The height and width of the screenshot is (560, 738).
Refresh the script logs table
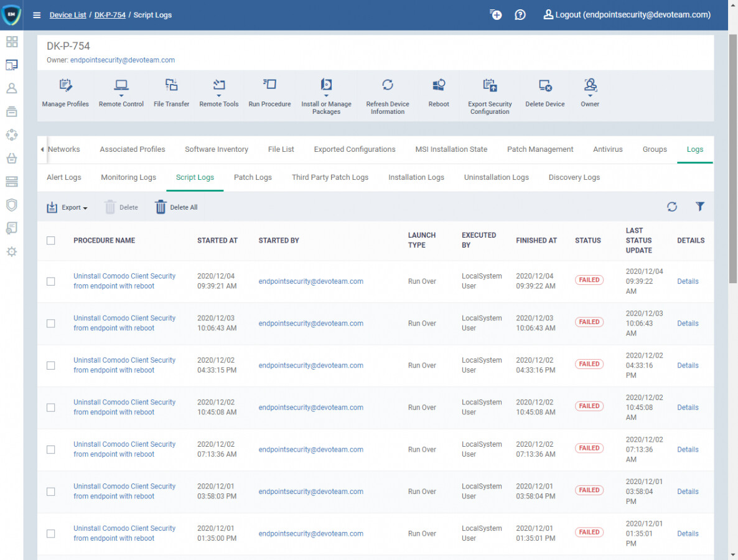pyautogui.click(x=671, y=207)
